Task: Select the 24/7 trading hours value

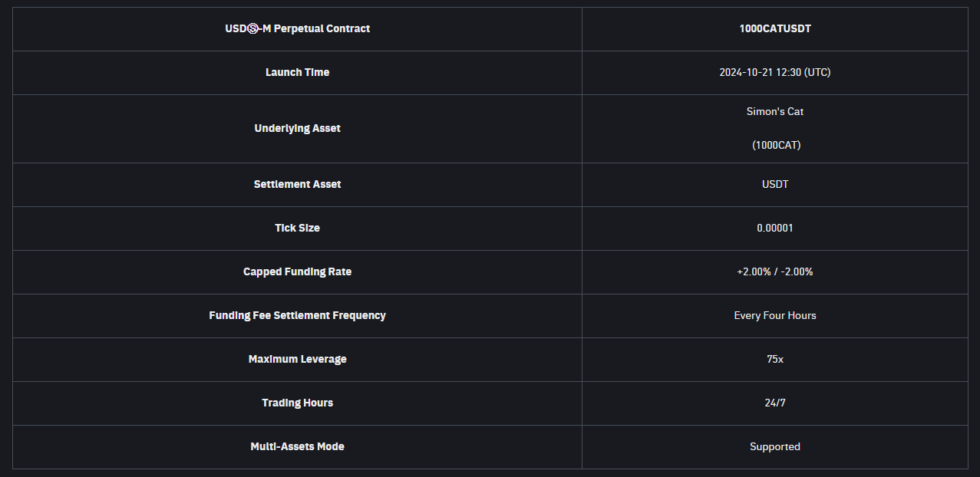Action: point(775,403)
